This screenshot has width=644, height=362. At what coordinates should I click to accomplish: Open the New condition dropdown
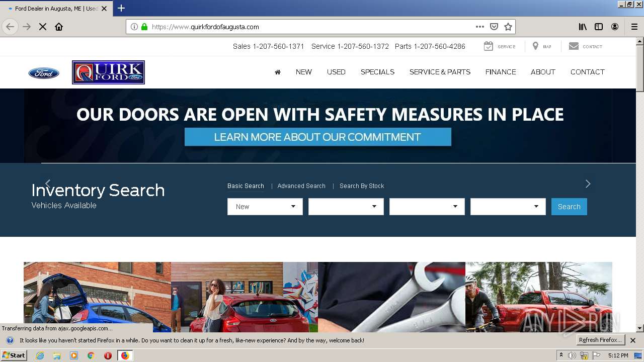click(x=265, y=207)
